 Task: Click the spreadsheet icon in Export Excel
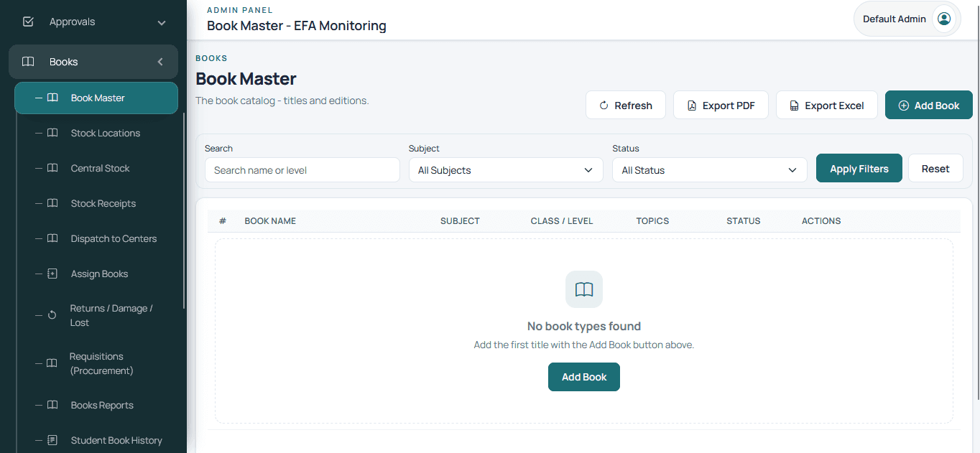(x=794, y=106)
